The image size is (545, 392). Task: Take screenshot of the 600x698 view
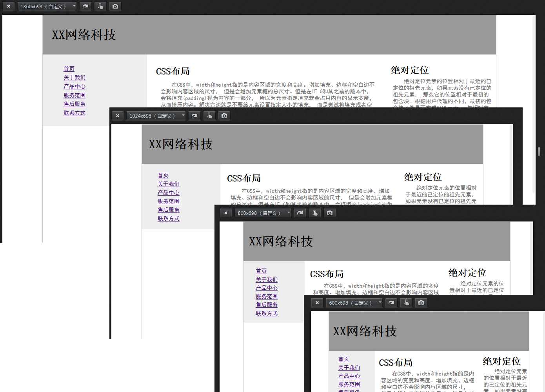coord(421,303)
